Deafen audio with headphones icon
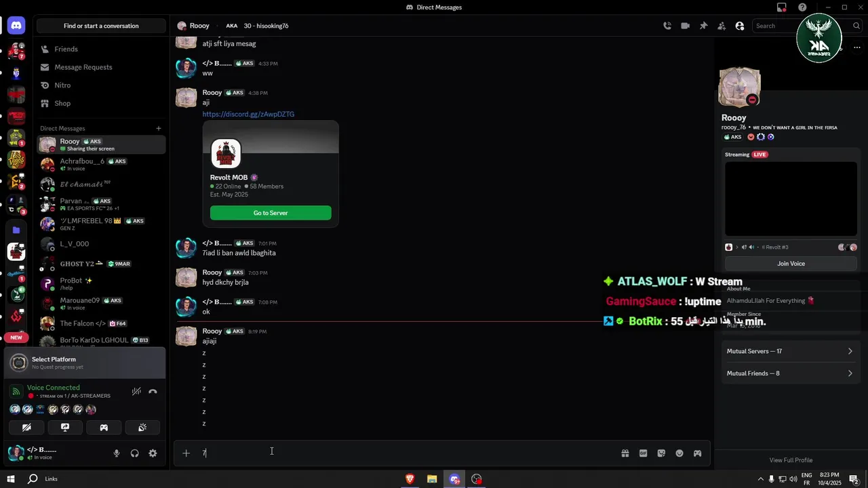The height and width of the screenshot is (488, 868). 134,453
